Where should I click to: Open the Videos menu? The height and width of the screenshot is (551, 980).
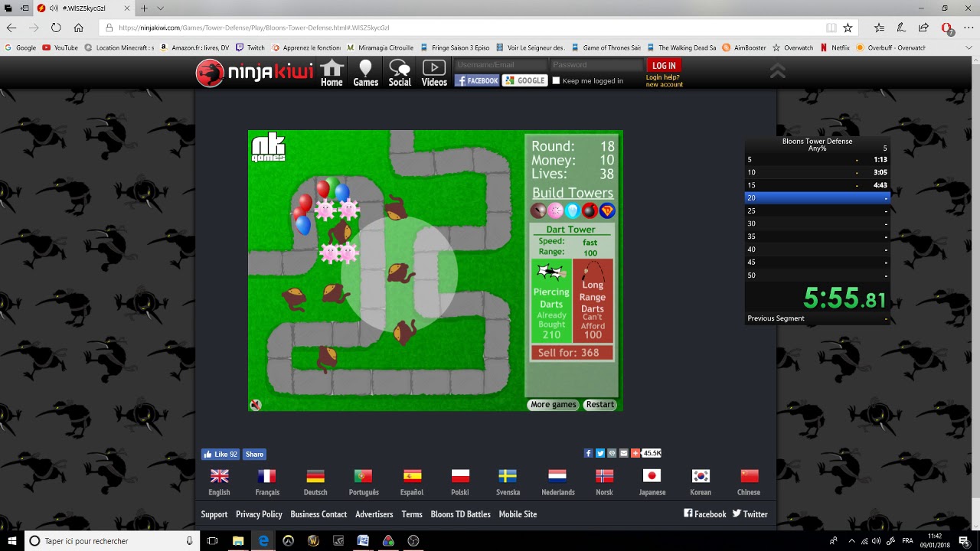434,73
